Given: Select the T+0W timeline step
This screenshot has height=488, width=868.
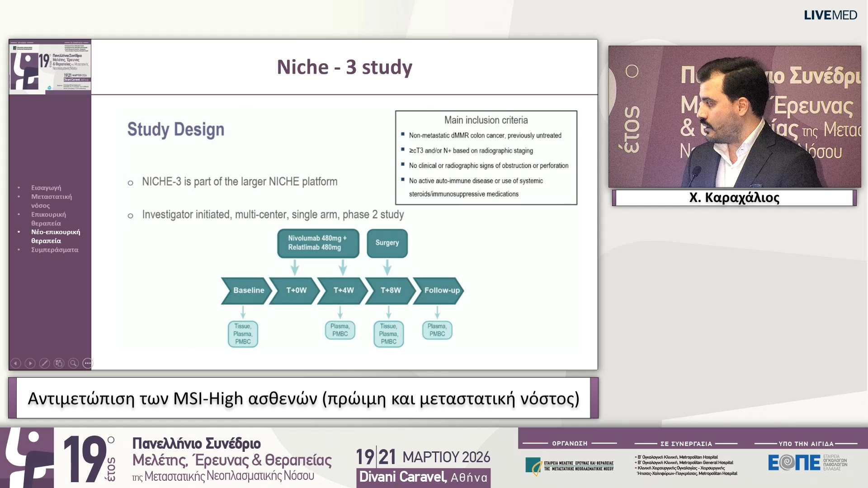Looking at the screenshot, I should coord(295,291).
